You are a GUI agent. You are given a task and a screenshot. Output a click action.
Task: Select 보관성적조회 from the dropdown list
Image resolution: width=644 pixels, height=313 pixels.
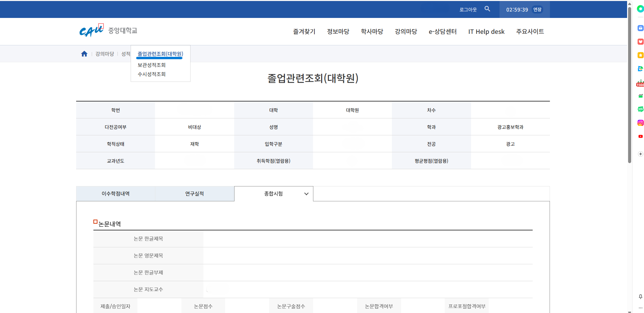(151, 65)
